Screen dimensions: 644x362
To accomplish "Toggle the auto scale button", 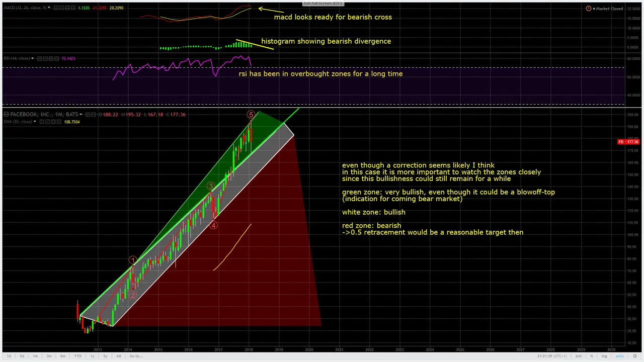I will pyautogui.click(x=619, y=356).
